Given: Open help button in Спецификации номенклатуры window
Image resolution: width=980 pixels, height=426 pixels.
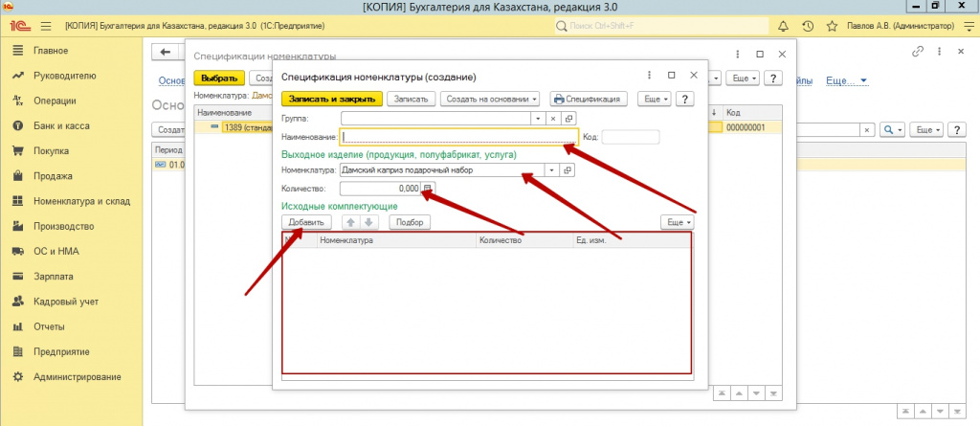Looking at the screenshot, I should [x=773, y=78].
